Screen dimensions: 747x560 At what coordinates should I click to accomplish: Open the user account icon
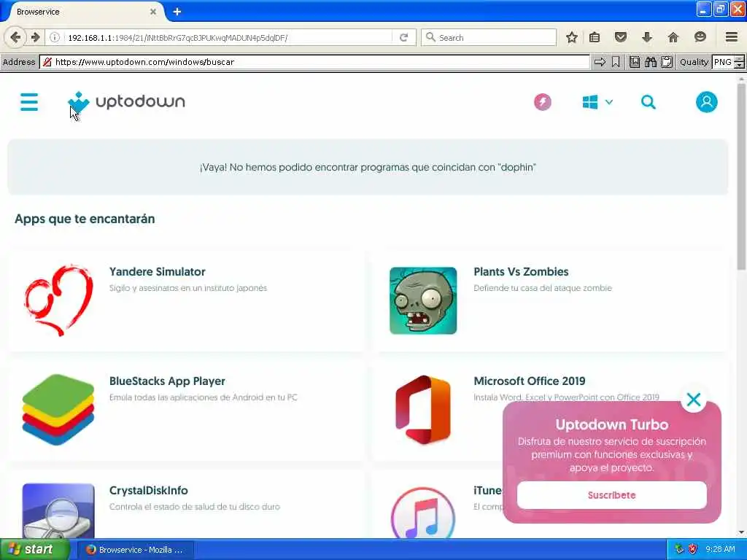(x=706, y=102)
